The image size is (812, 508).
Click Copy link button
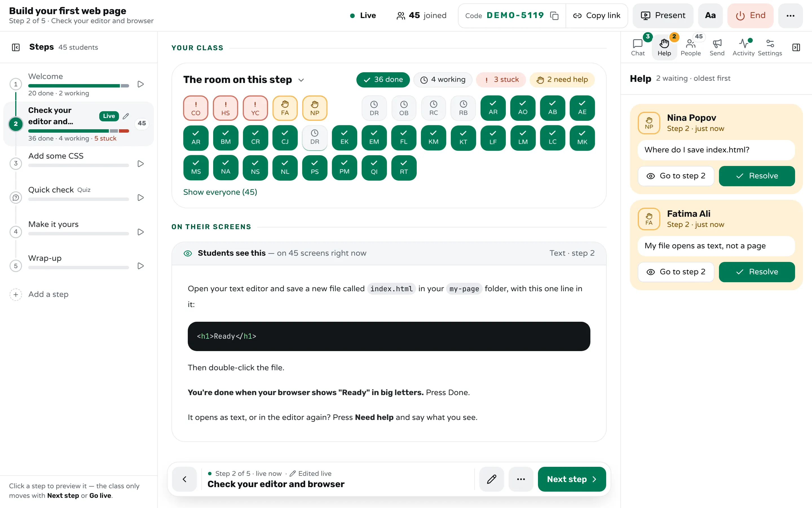point(597,16)
